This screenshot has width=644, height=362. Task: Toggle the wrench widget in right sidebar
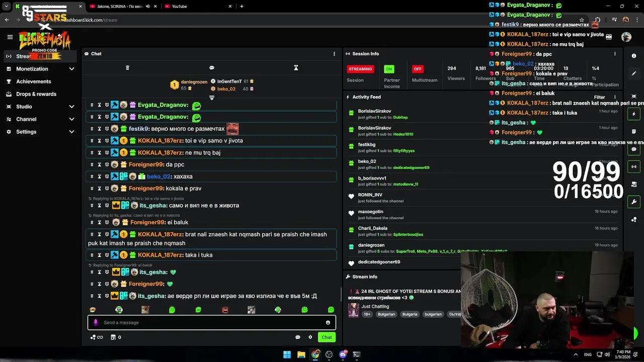634,202
